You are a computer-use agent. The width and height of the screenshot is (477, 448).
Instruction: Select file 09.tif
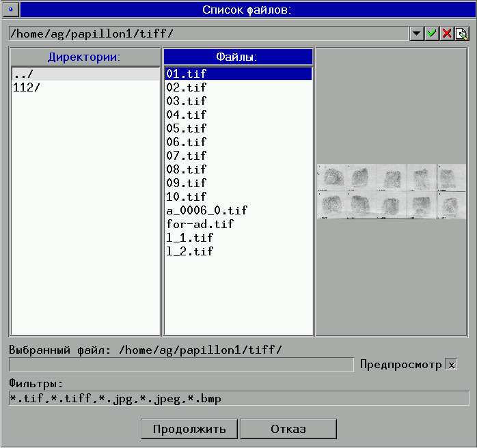pos(238,183)
